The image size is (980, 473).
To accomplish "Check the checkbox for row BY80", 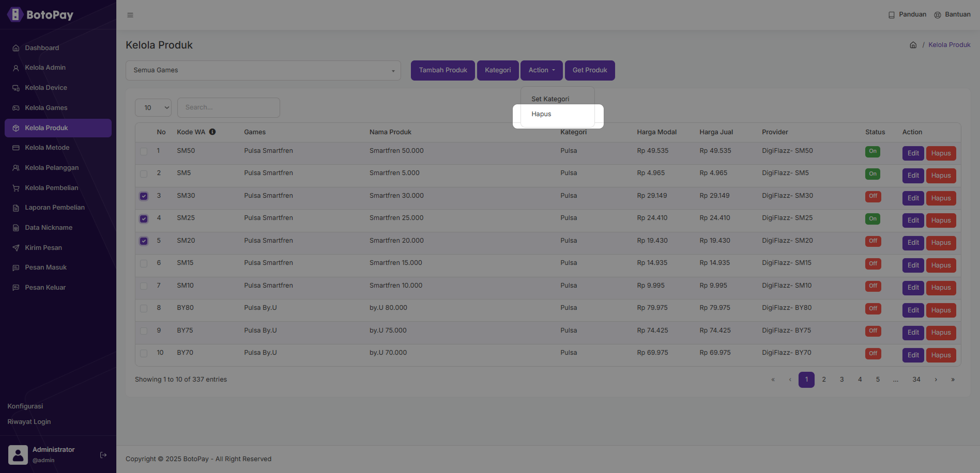I will (x=144, y=308).
